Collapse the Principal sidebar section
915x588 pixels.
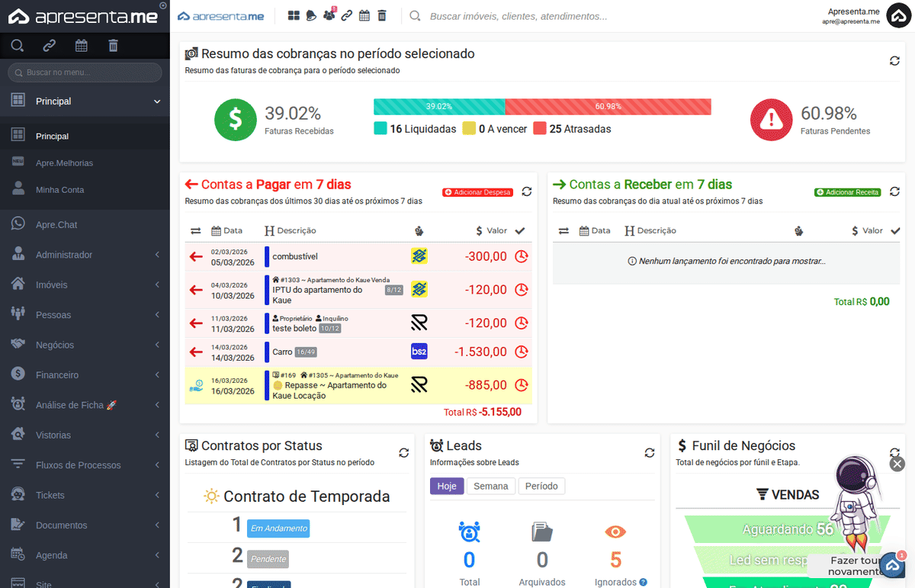pyautogui.click(x=85, y=101)
